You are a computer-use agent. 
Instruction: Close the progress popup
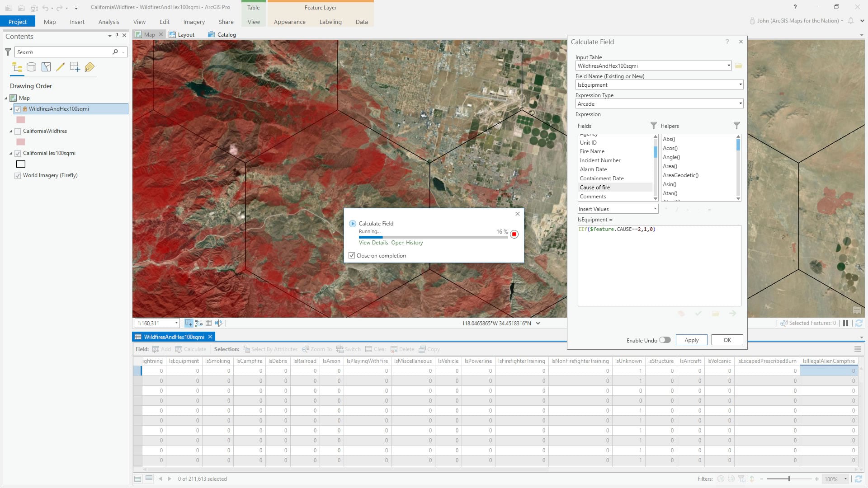coord(518,214)
